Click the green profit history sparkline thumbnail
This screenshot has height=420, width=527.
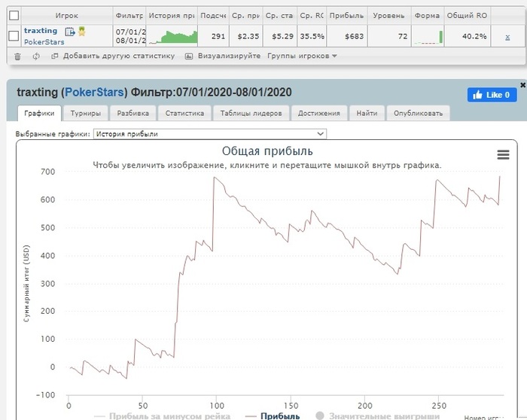point(172,36)
